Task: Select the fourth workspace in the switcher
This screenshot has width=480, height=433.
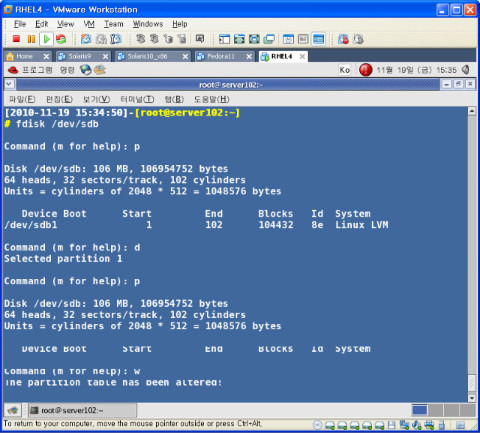Action: (467, 410)
